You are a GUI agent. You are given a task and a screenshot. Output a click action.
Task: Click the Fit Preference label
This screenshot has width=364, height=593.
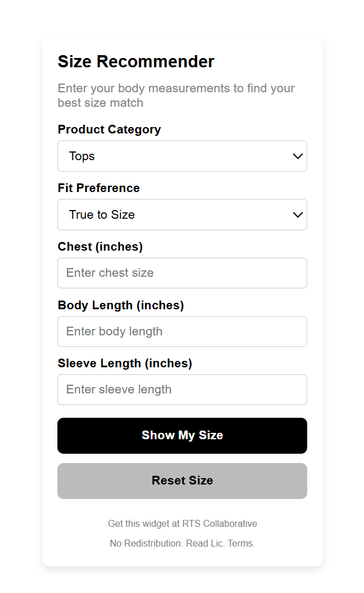tap(99, 188)
